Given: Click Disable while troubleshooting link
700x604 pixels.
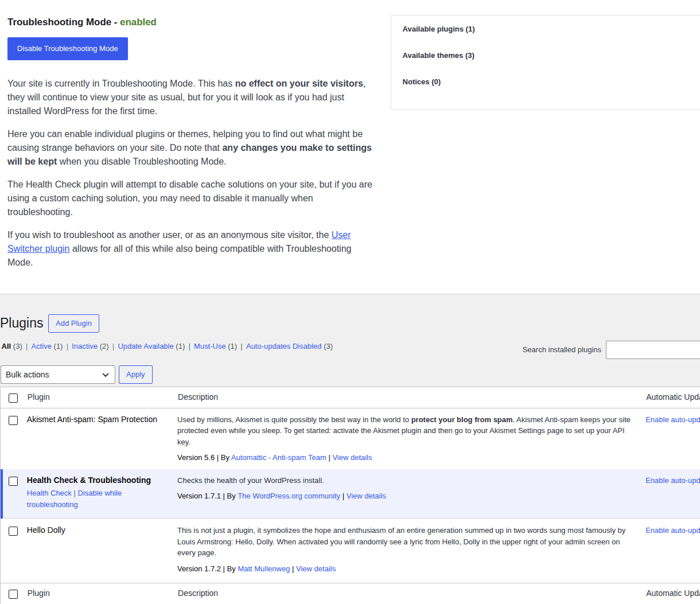Looking at the screenshot, I should (74, 499).
